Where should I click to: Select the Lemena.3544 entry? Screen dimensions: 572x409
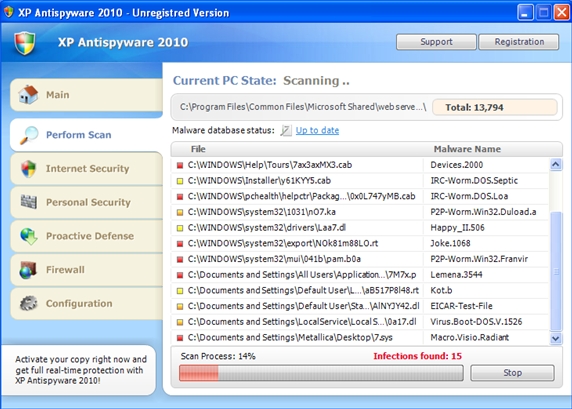click(456, 275)
